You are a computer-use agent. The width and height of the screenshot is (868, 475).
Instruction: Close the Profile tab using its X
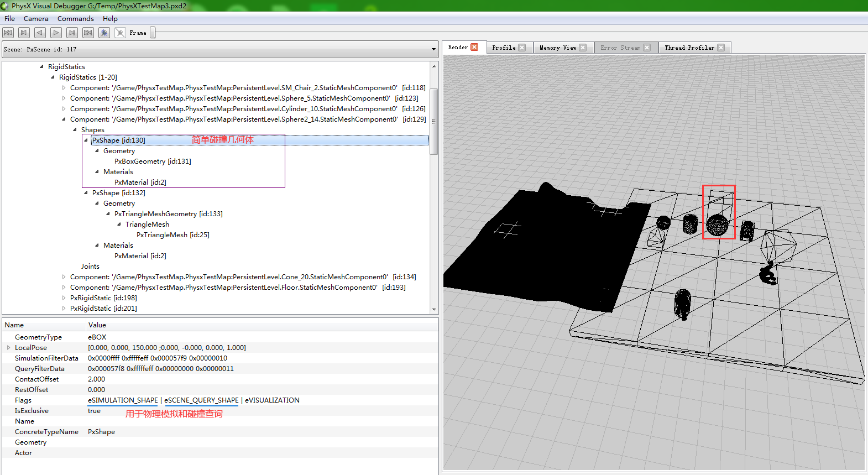(x=522, y=48)
